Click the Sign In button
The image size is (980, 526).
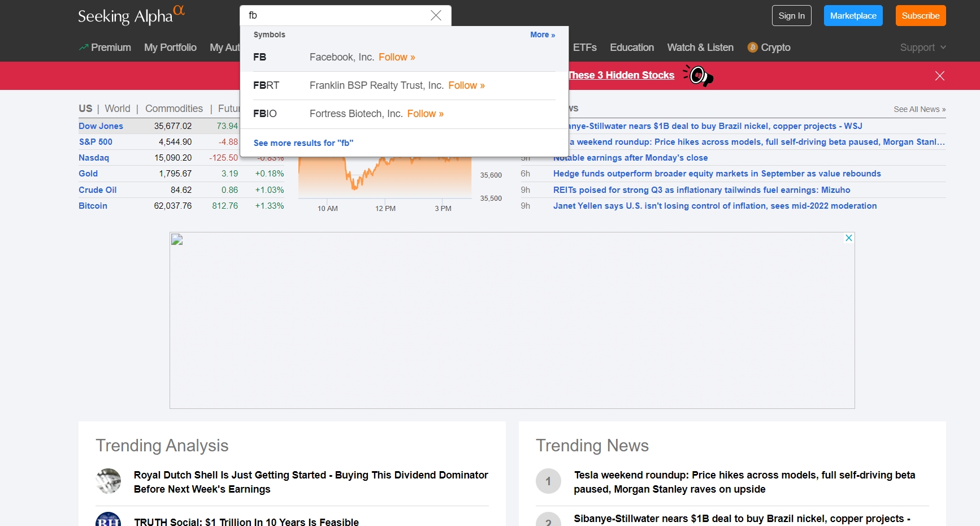pyautogui.click(x=791, y=16)
